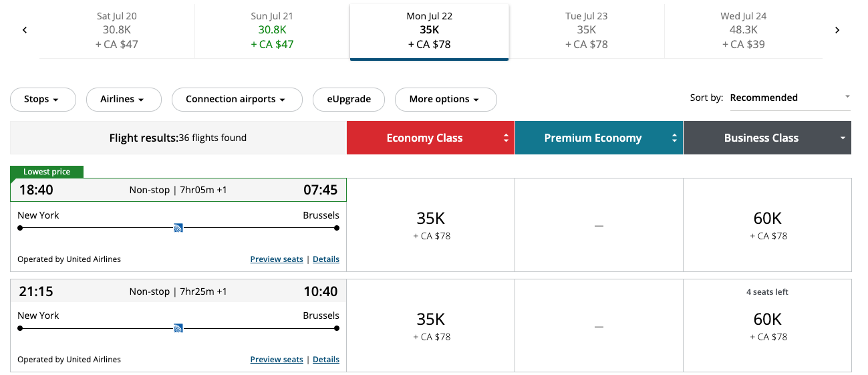Click Business Class header down arrow

(x=843, y=138)
